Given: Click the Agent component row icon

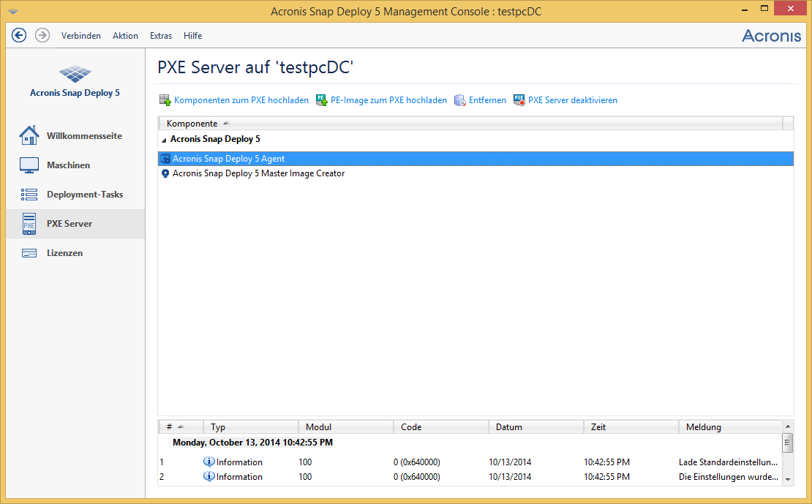Looking at the screenshot, I should [x=165, y=159].
